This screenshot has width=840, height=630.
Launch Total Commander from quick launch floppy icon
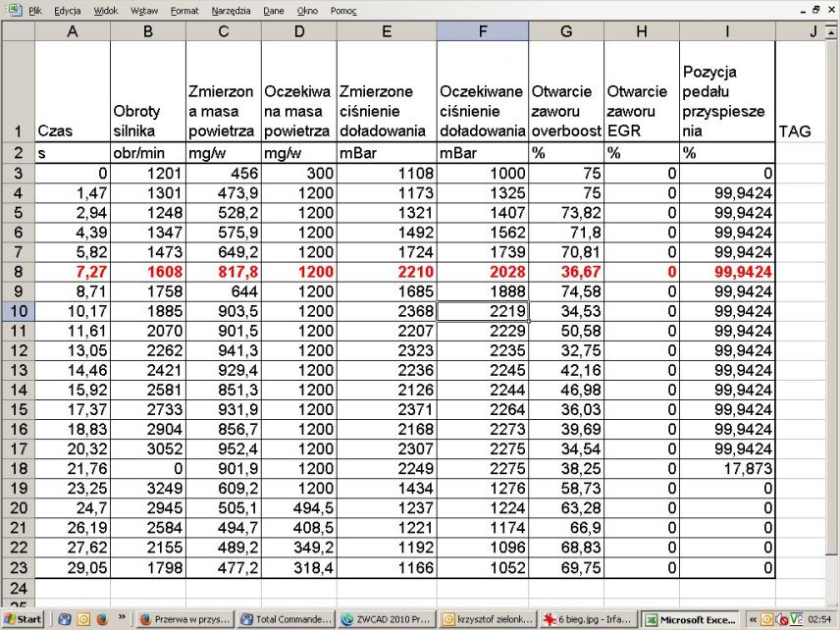point(65,619)
